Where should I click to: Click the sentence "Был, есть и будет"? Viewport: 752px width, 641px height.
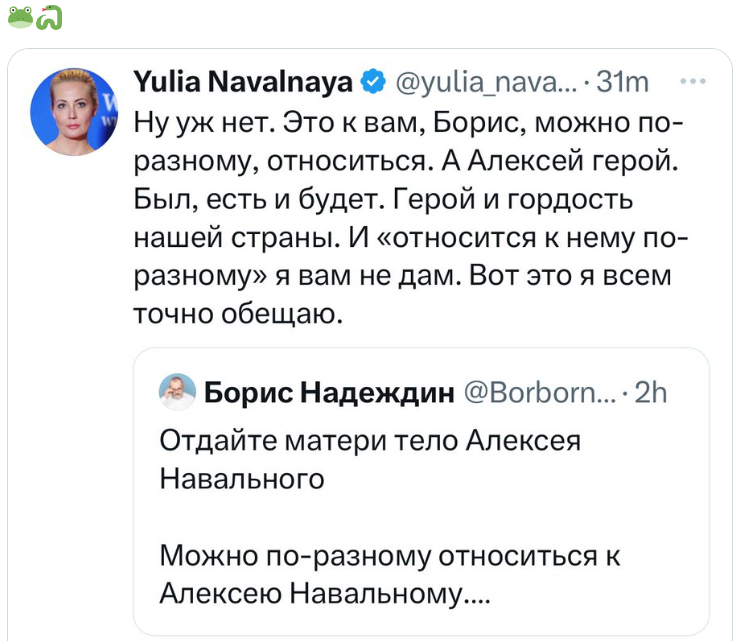coord(255,202)
